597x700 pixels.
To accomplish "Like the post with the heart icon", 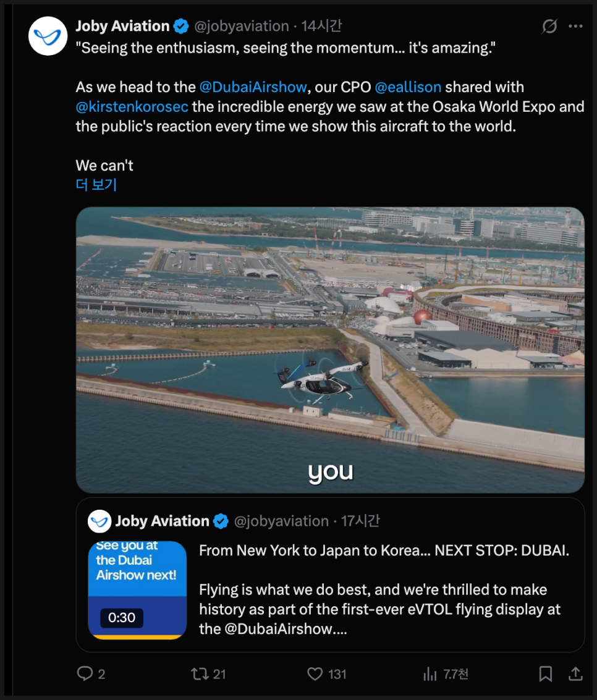I will [x=315, y=673].
